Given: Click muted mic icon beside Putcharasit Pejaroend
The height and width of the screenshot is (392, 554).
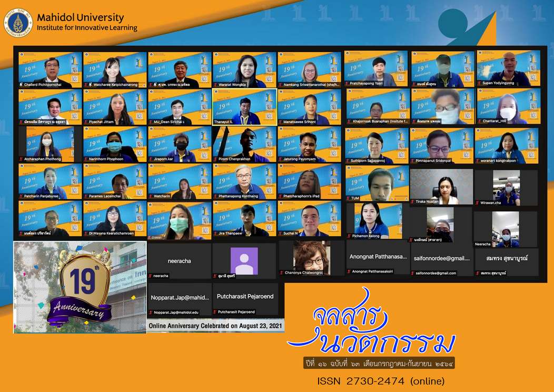Looking at the screenshot, I should click(215, 312).
